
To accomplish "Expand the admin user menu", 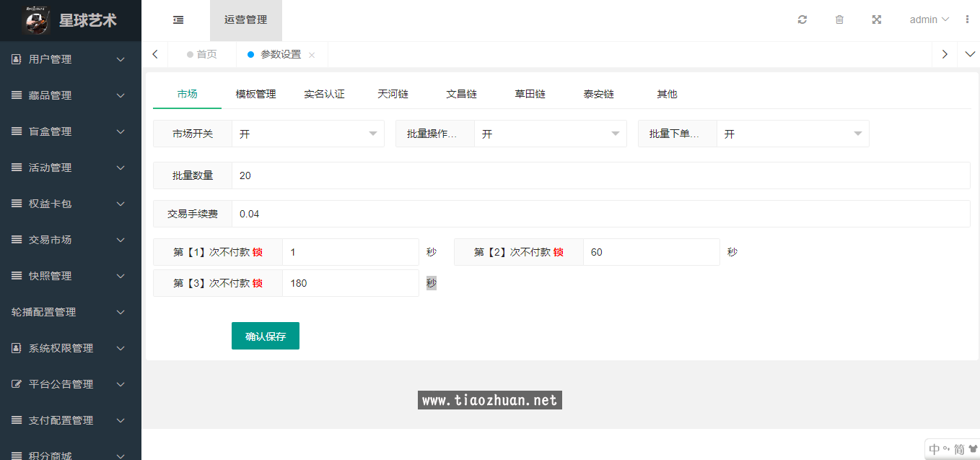I will (x=929, y=20).
